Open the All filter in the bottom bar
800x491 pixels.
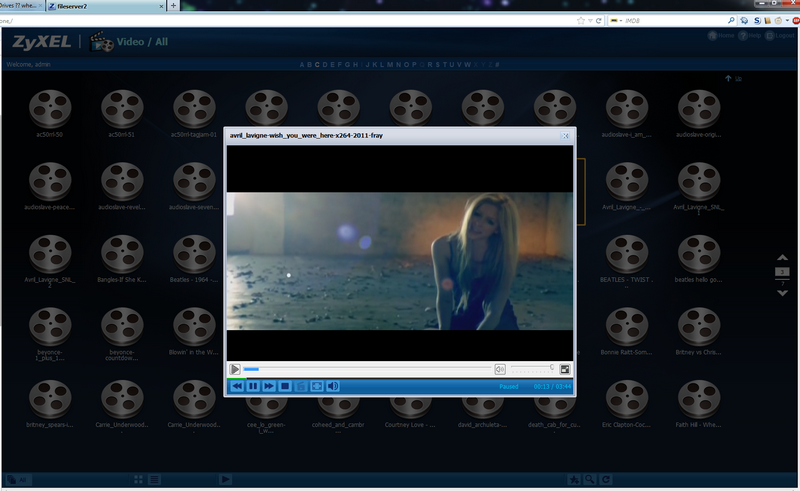point(17,479)
